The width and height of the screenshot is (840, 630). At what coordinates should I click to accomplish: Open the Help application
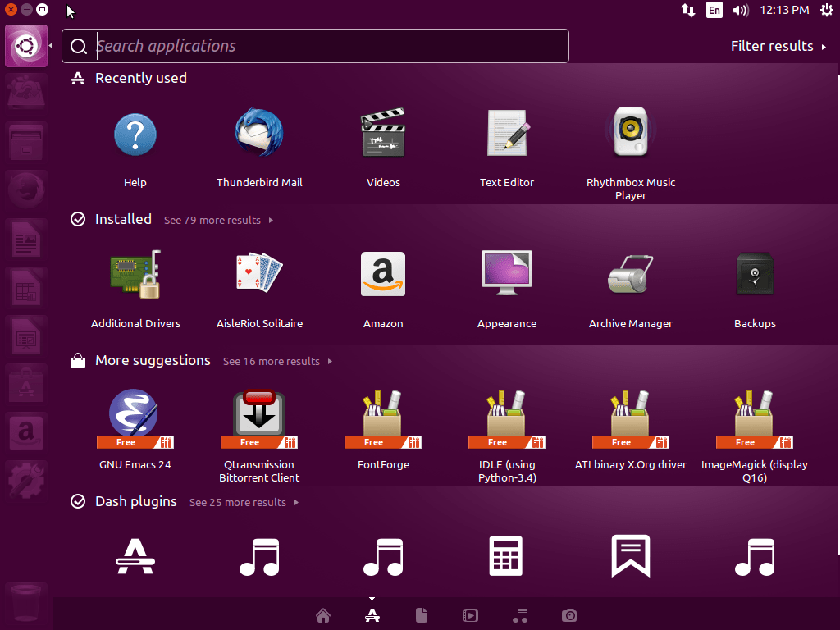click(135, 135)
